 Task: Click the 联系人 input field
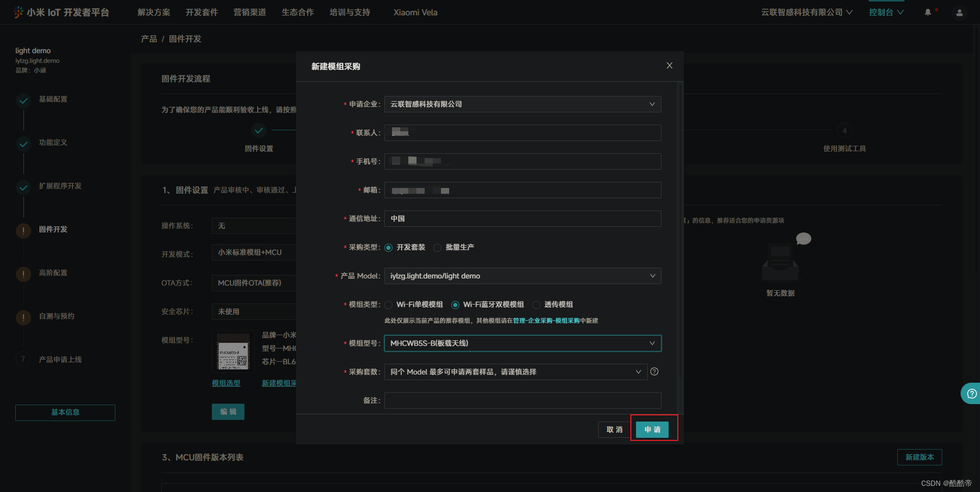(x=523, y=133)
